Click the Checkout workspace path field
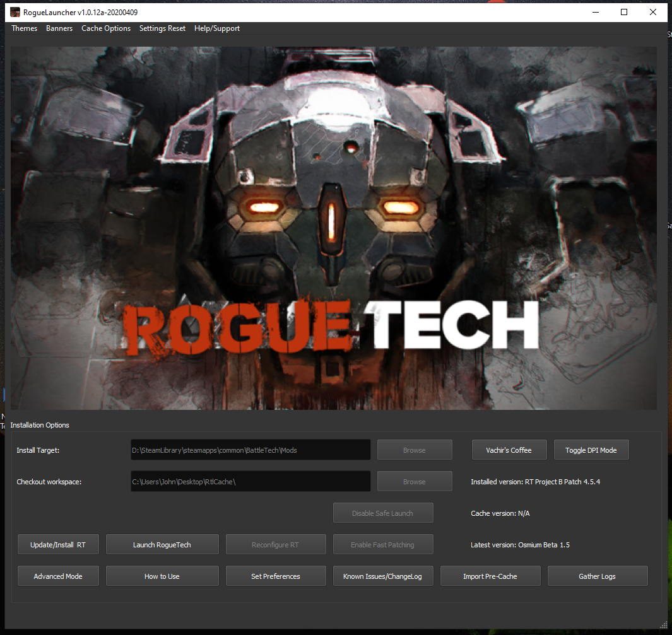The image size is (672, 635). pyautogui.click(x=251, y=482)
